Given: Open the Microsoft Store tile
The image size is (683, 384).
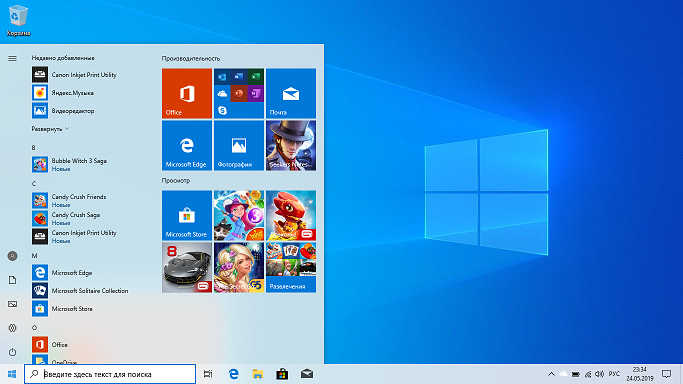Looking at the screenshot, I should tap(187, 216).
